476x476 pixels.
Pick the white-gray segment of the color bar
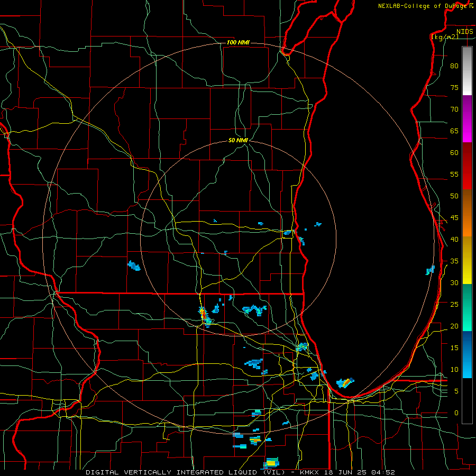coord(467,71)
